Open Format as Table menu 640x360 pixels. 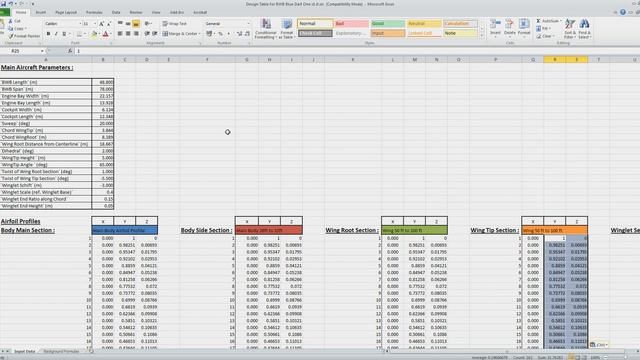[287, 29]
